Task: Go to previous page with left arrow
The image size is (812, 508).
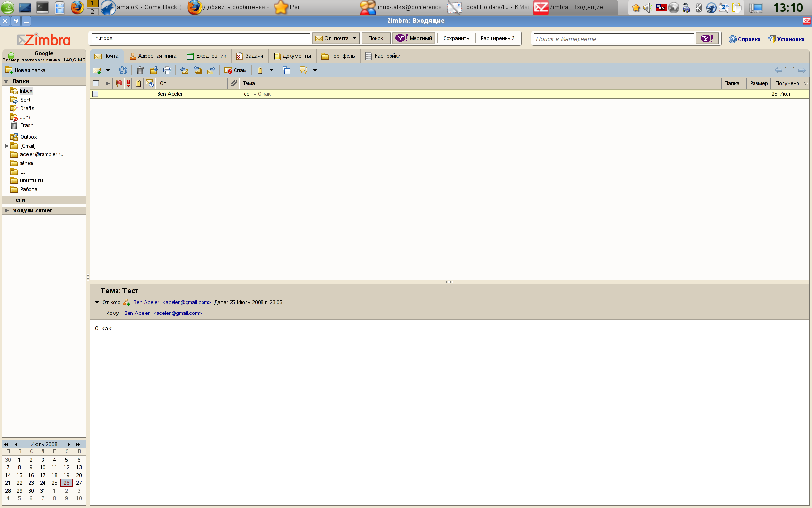Action: [778, 70]
